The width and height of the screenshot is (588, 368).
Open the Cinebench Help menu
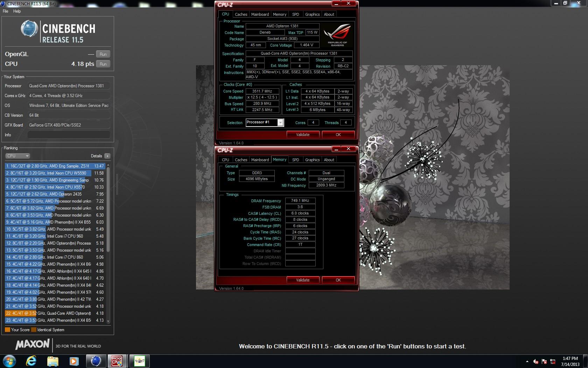tap(17, 11)
